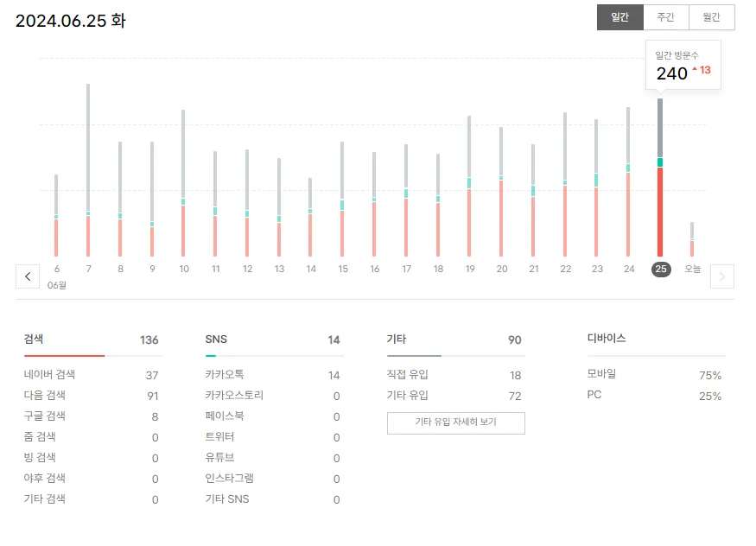The image size is (756, 546).
Task: Click the 다음 검색 count 91
Action: pos(153,397)
